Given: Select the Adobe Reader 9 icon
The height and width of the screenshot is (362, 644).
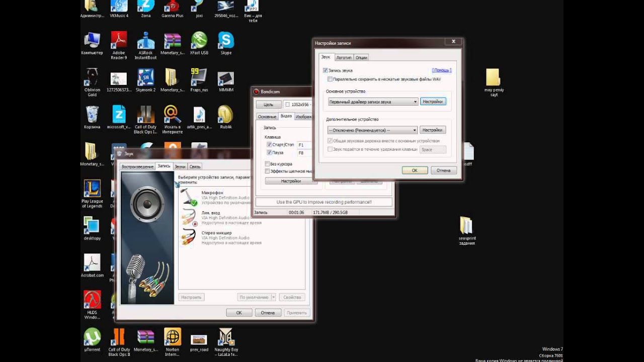Looking at the screenshot, I should [x=119, y=45].
